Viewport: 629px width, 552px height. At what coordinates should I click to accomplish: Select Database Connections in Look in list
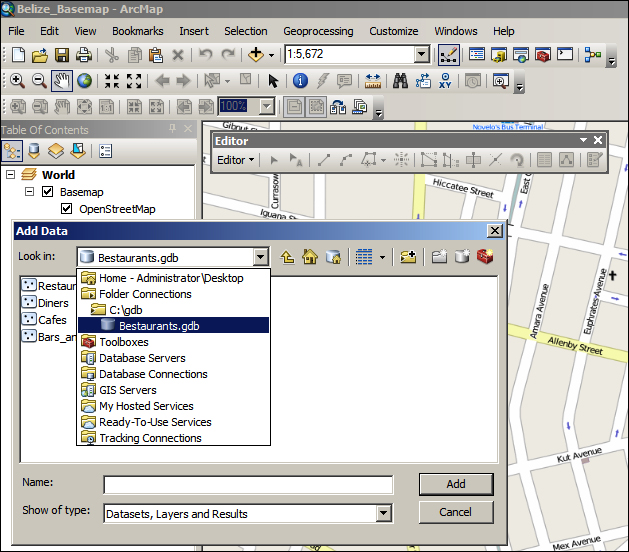(x=173, y=374)
